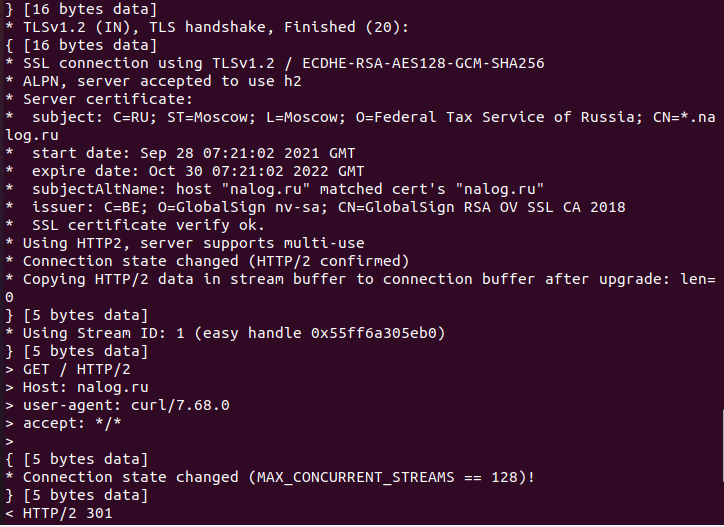Image resolution: width=724 pixels, height=527 pixels.
Task: Click the 'HTTP/2 301' response line
Action: 59,513
